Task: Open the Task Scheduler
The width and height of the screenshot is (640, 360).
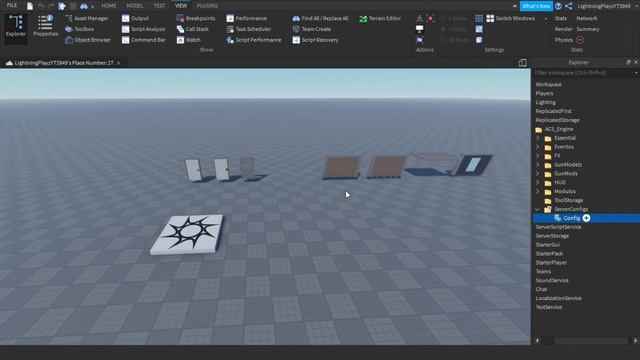Action: (x=249, y=29)
